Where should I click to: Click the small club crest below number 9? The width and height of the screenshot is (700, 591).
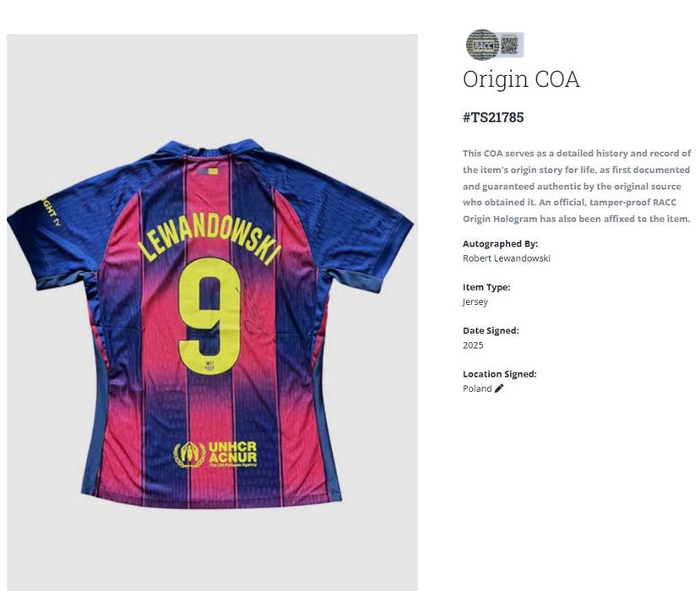[209, 365]
